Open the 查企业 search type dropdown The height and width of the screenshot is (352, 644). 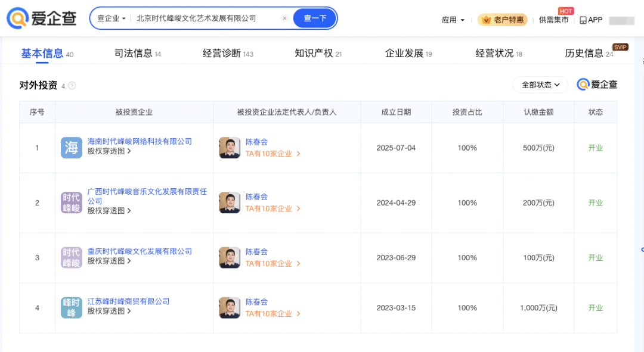point(112,18)
